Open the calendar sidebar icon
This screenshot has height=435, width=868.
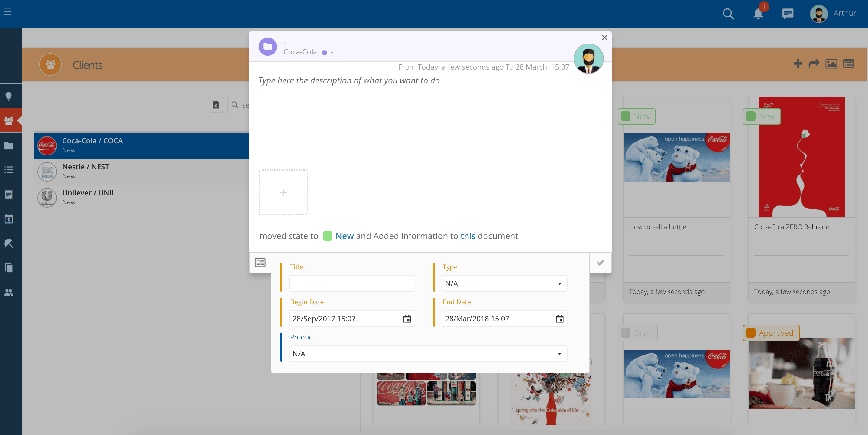pos(9,219)
